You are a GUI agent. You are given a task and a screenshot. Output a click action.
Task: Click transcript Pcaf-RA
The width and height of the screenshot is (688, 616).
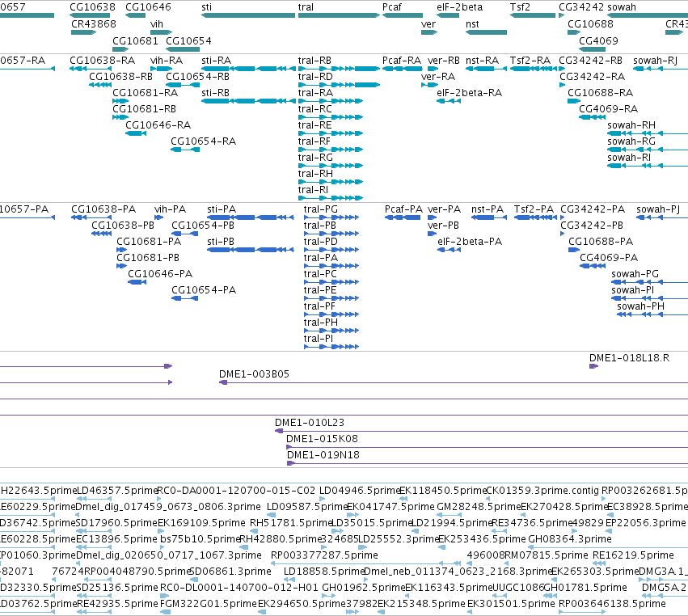click(403, 69)
